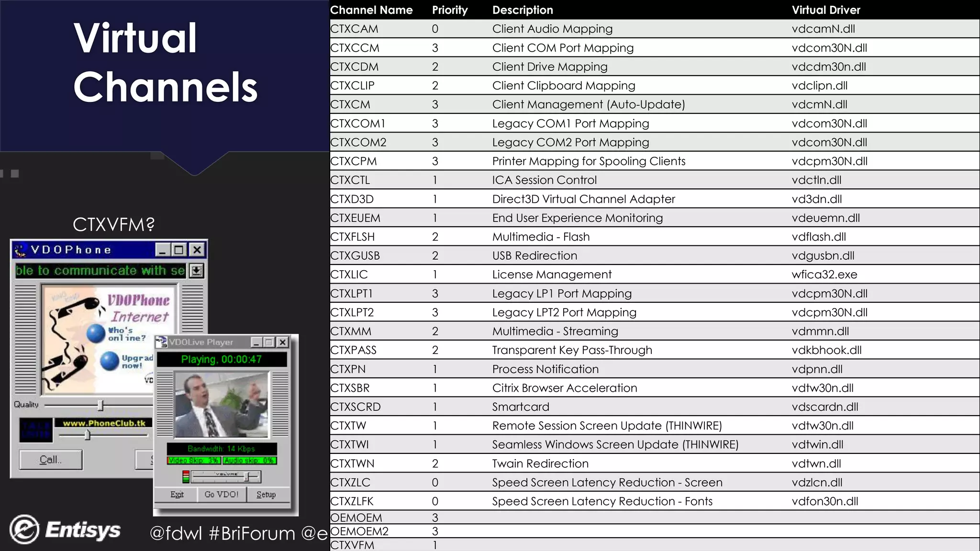Click the VDOLive Player title bar icon
The width and height of the screenshot is (980, 551).
162,342
